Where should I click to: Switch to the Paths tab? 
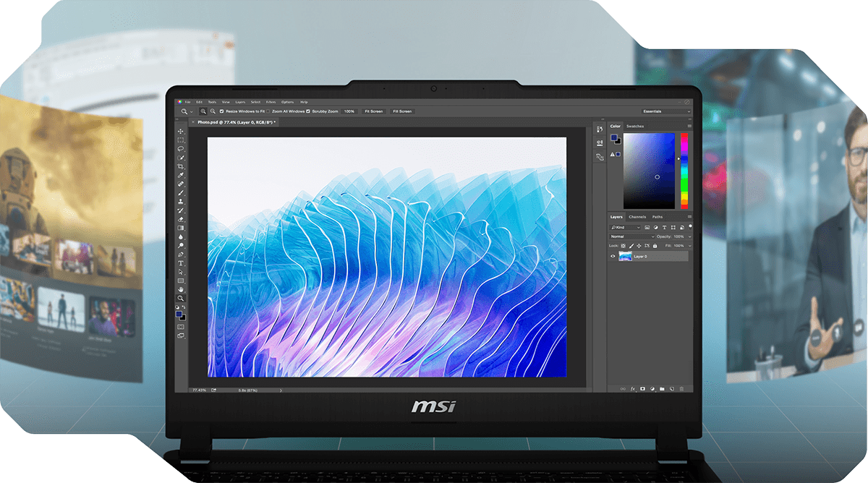(x=658, y=217)
